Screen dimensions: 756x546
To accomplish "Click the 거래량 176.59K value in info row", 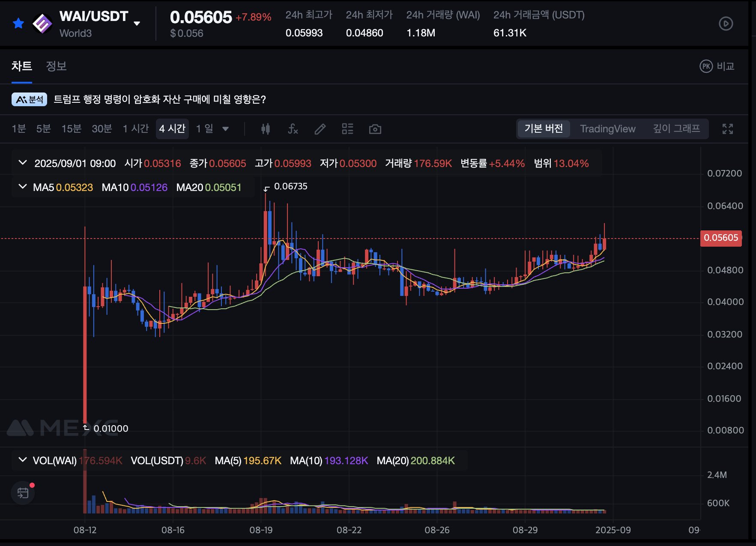I will pos(433,164).
